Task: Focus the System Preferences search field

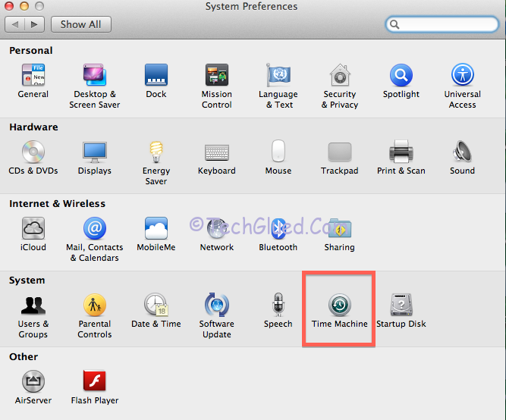Action: pos(442,24)
